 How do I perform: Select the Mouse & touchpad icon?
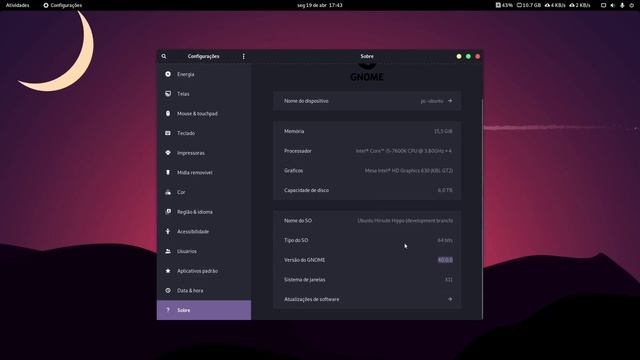tap(168, 113)
